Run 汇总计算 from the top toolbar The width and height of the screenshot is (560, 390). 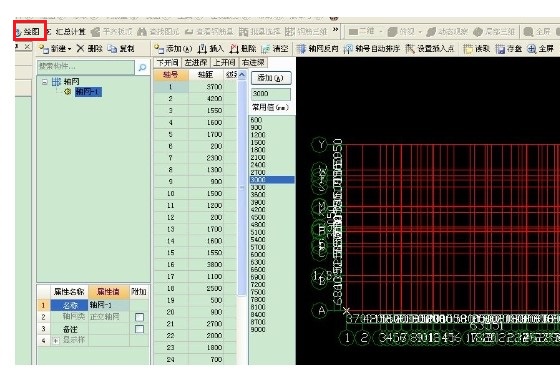pos(67,32)
